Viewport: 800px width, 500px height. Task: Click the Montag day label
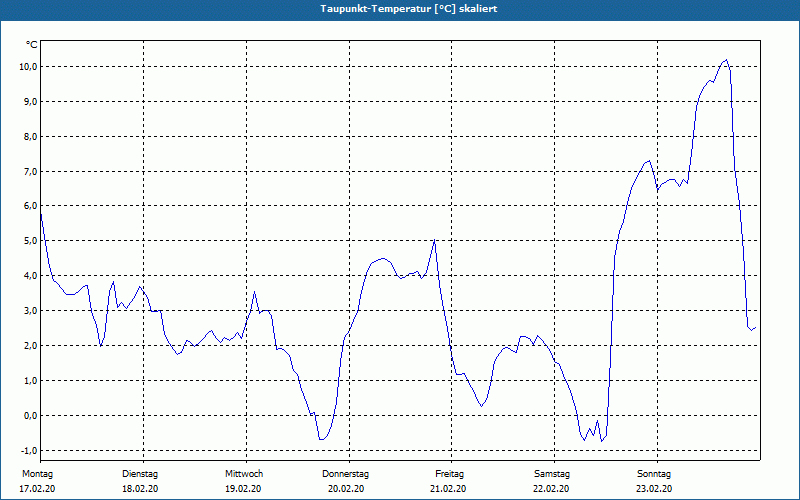37,474
